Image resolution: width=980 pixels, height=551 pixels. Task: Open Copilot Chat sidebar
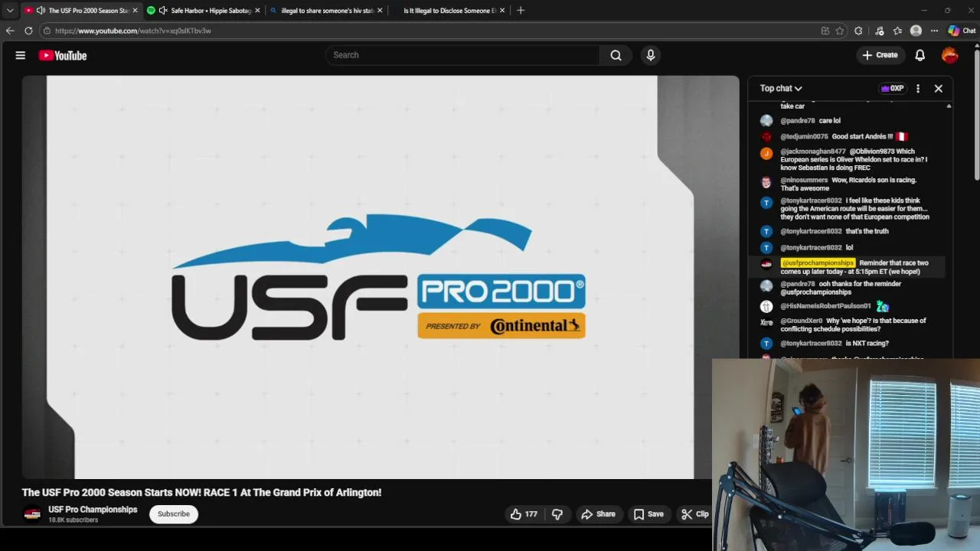[x=962, y=31]
